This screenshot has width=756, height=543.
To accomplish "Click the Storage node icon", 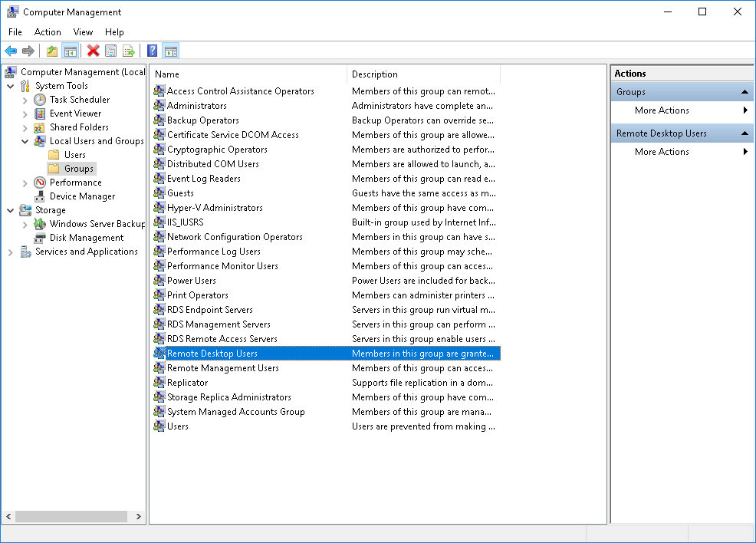I will pos(25,210).
